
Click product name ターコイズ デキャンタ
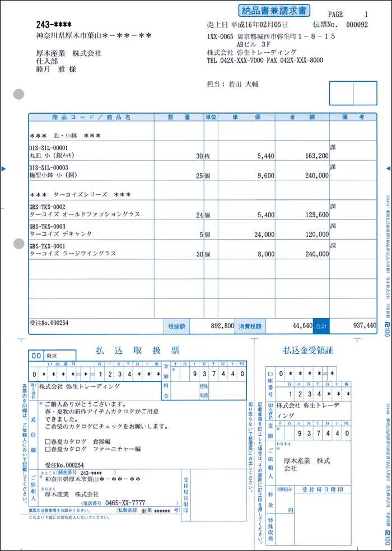point(61,234)
